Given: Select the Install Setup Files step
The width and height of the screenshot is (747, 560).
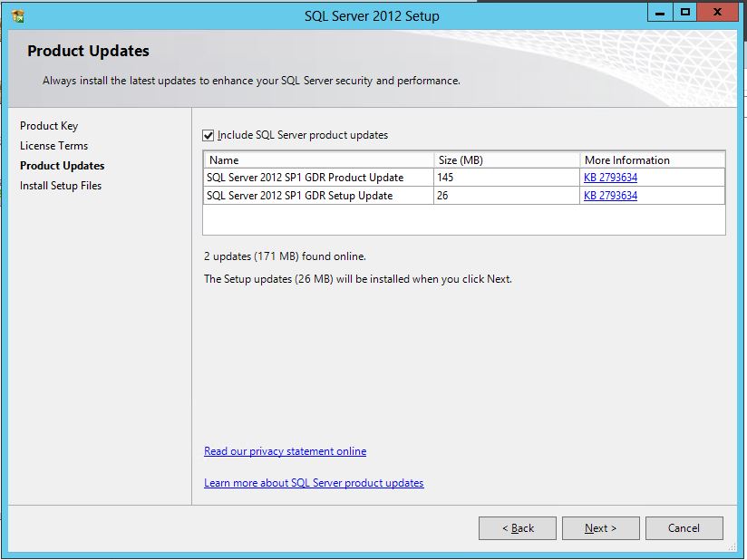Looking at the screenshot, I should [x=61, y=186].
